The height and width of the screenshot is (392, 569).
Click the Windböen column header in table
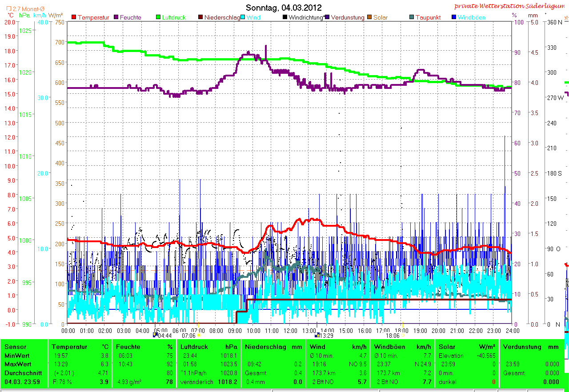pos(390,347)
